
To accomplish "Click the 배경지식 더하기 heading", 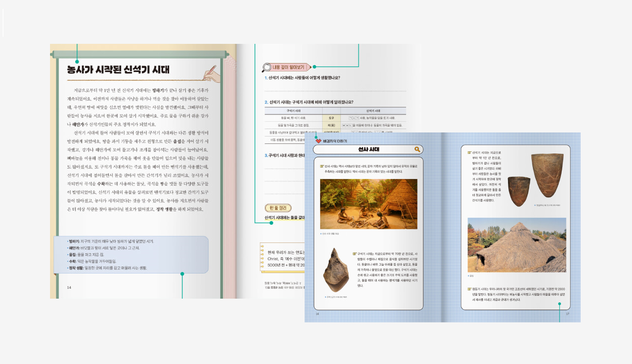I will (335, 141).
